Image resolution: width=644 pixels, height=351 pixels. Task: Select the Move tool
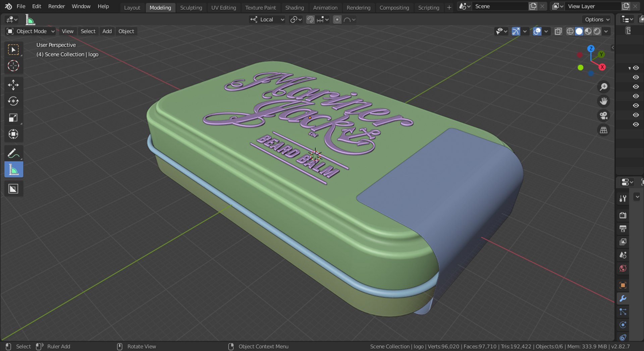[x=13, y=85]
